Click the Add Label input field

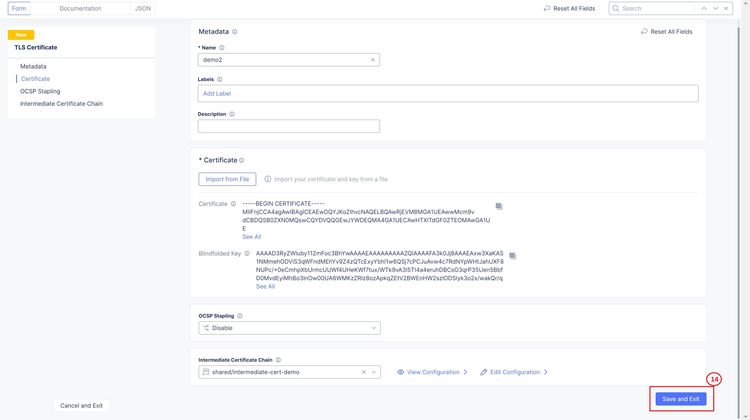[447, 93]
